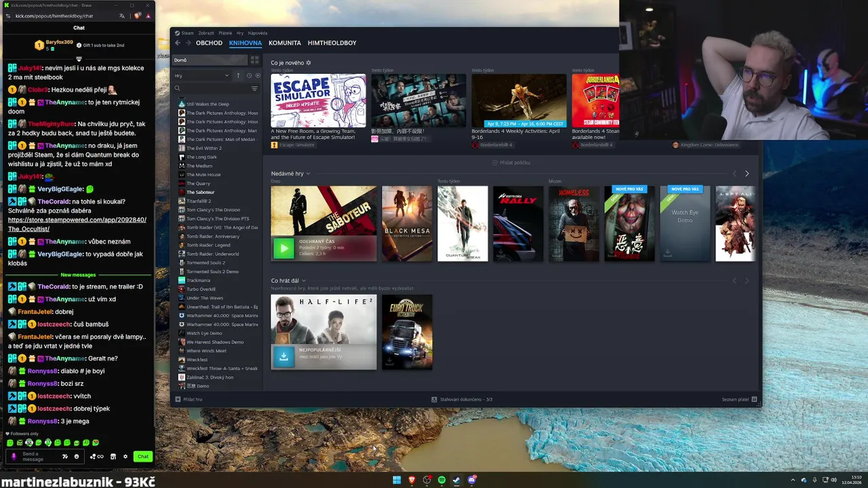Viewport: 868px width, 488px height.
Task: Go to the OBCHOD tab
Action: pyautogui.click(x=209, y=43)
